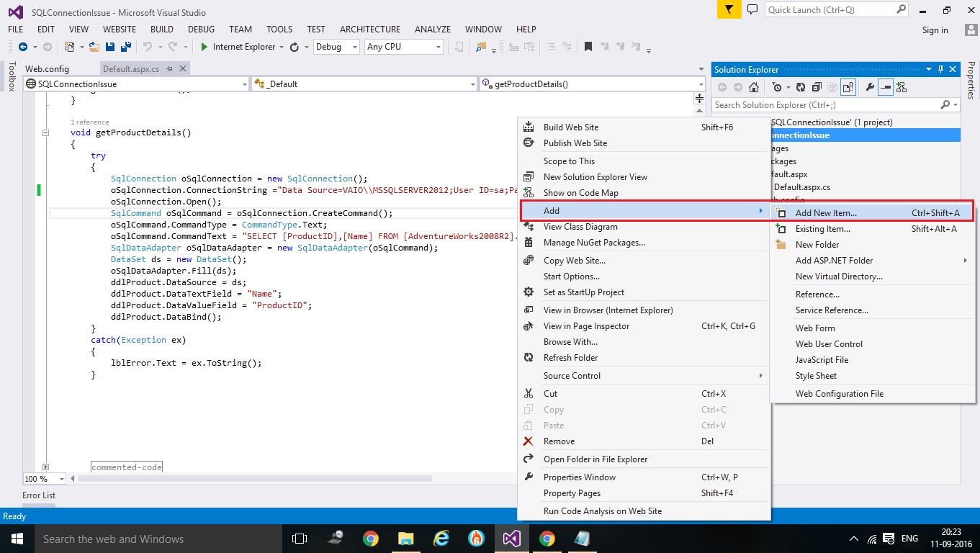Click the Refresh browser toolbar icon
The width and height of the screenshot is (980, 553).
pyautogui.click(x=294, y=47)
